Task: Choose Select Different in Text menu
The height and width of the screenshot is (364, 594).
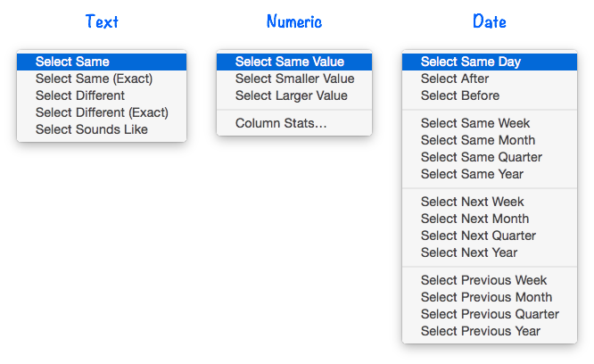Action: coord(102,95)
